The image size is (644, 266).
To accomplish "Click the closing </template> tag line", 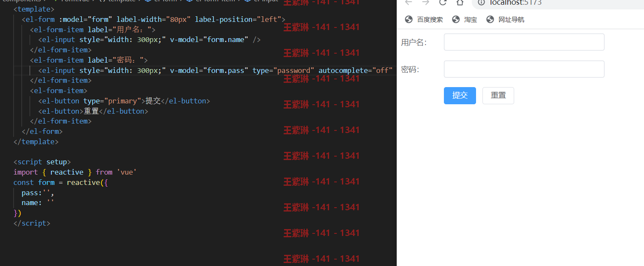I will (x=36, y=142).
